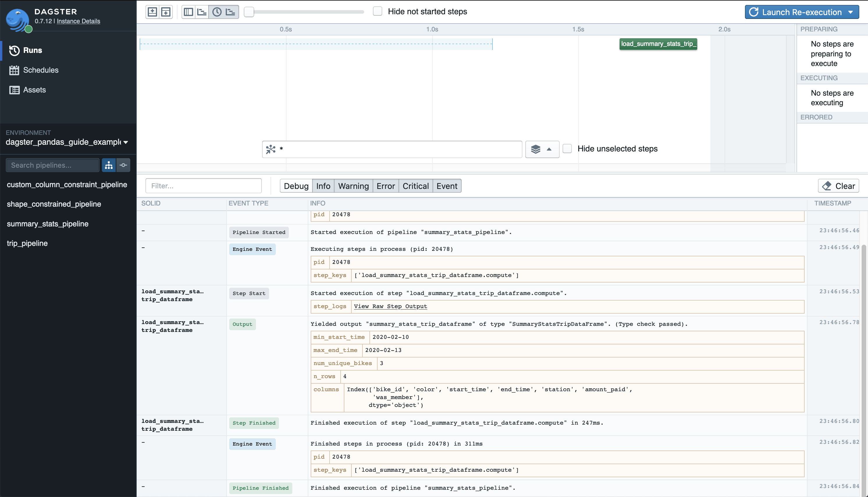Expand the Gantt chart panel icon

(152, 12)
